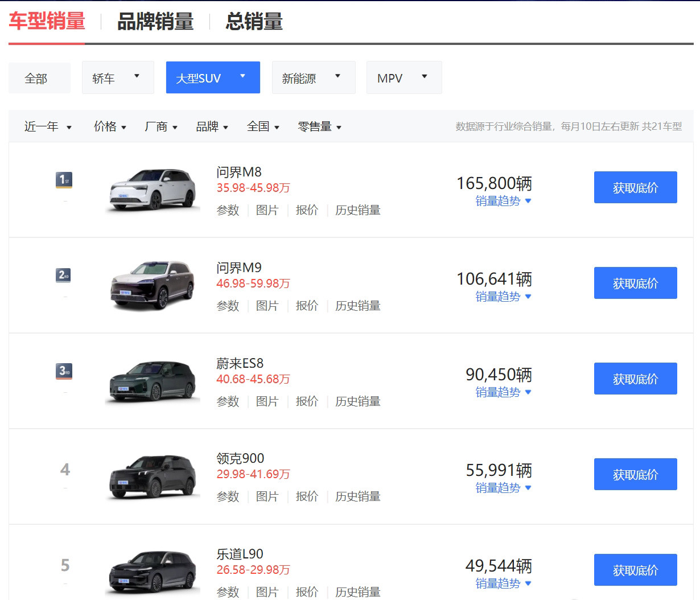View 历史销量 for 领克900
Viewport: 700px width, 600px height.
point(358,496)
